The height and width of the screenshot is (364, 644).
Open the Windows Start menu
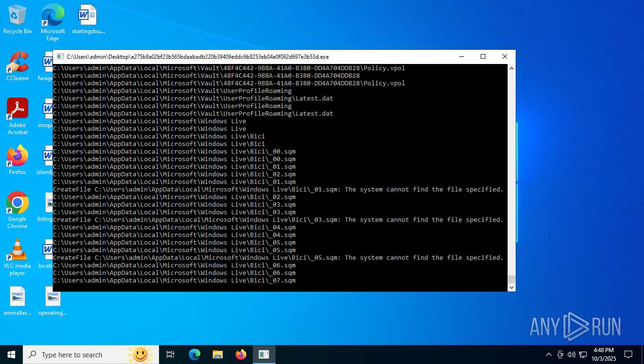coord(11,355)
